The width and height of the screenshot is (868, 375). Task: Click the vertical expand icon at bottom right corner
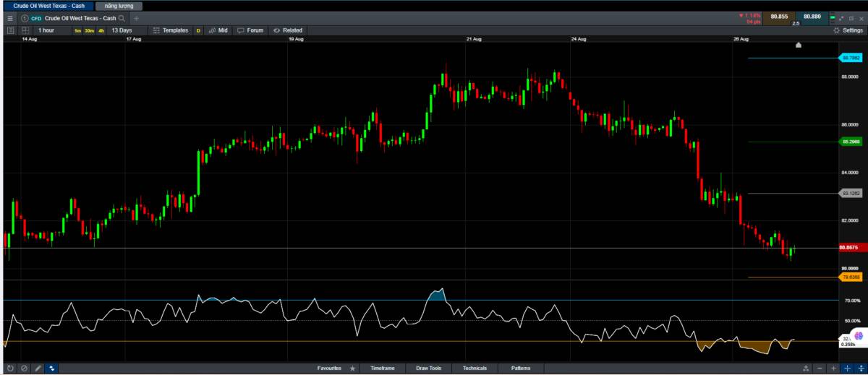click(x=860, y=368)
